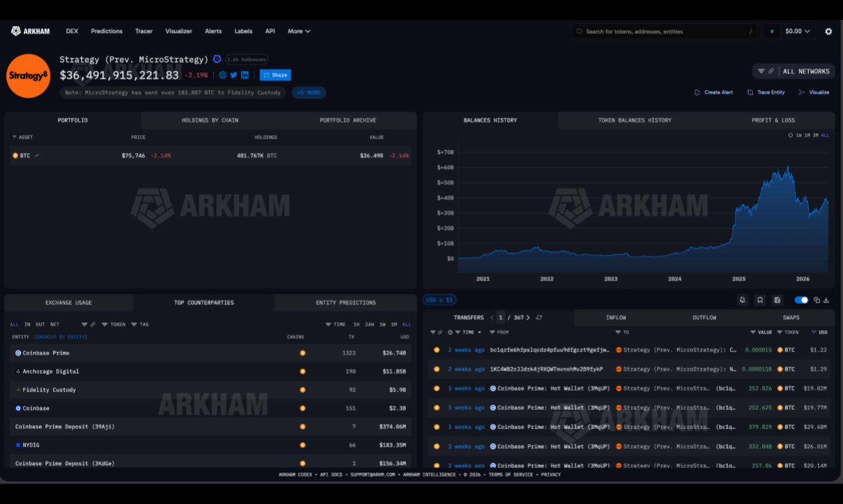Click the download icon above transfers table
The height and width of the screenshot is (504, 843).
tap(826, 300)
